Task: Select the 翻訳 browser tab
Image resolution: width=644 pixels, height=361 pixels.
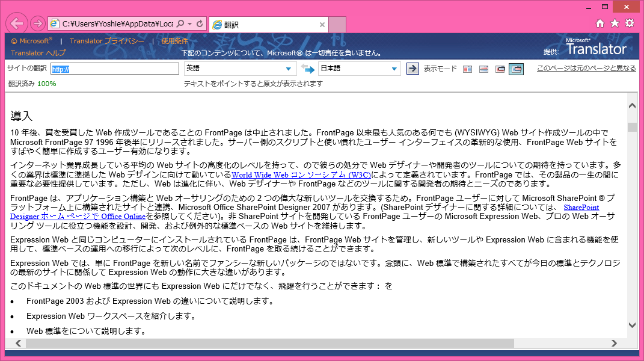Action: [269, 25]
